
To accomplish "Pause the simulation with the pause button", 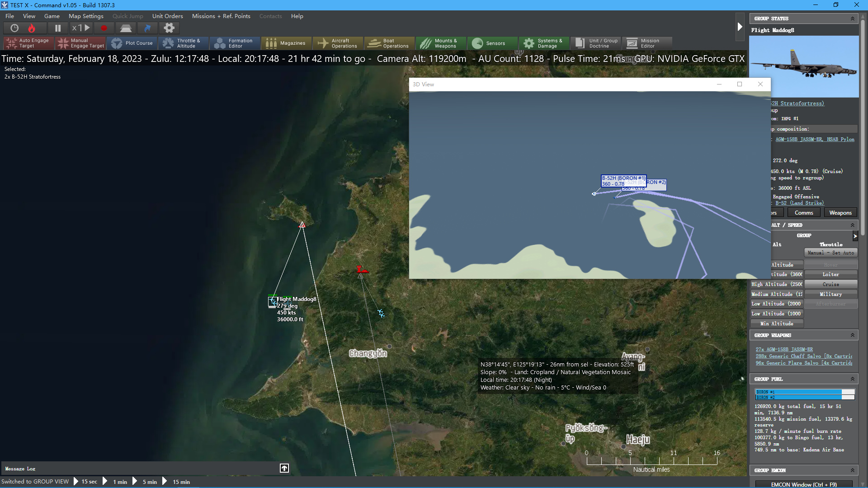I will 58,28.
